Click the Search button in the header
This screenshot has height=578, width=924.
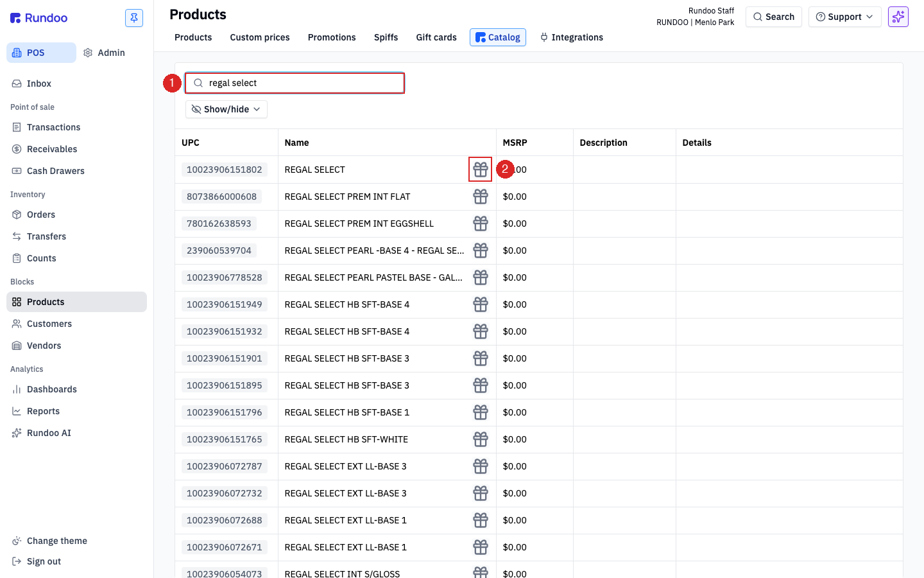pyautogui.click(x=774, y=17)
